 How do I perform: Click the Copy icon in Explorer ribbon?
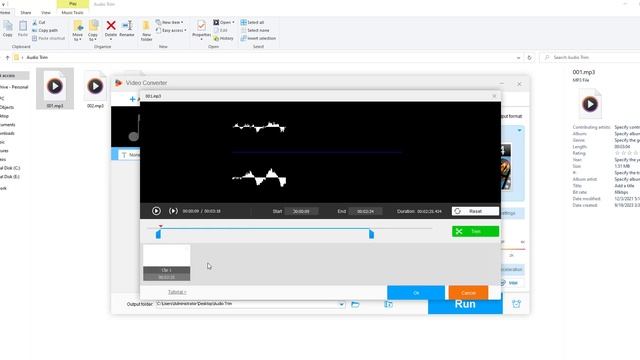tap(8, 29)
